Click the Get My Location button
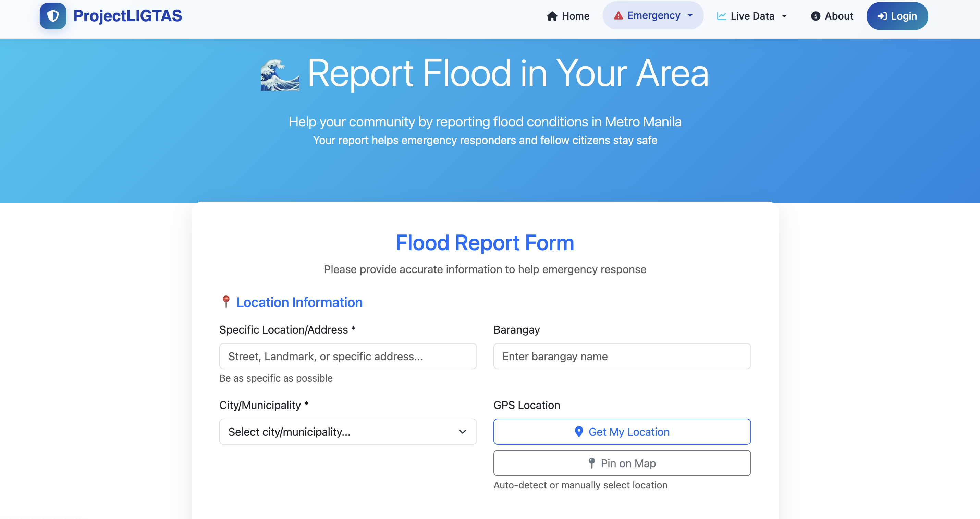The width and height of the screenshot is (980, 519). tap(622, 432)
